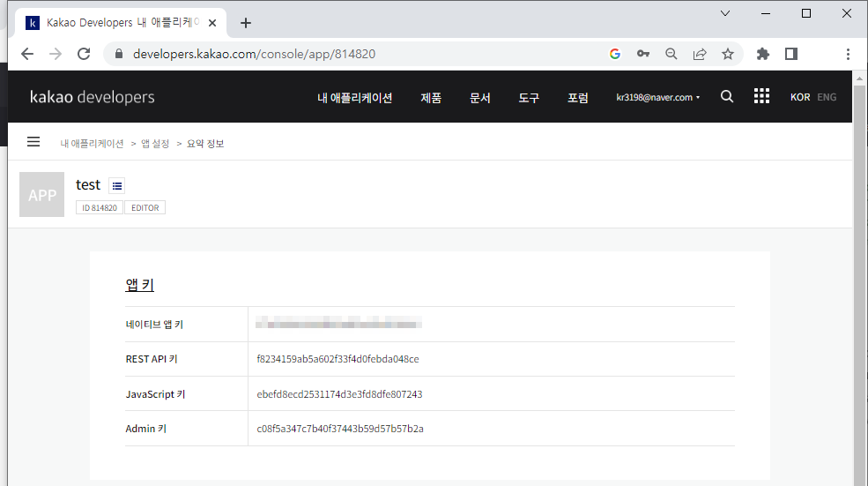Click the JavaScript 키 label

point(156,394)
